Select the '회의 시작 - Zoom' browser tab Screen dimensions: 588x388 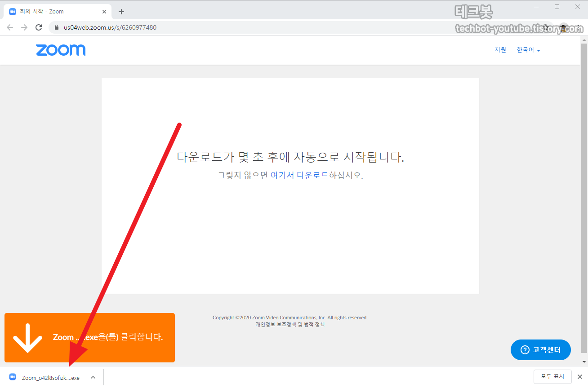[58, 12]
